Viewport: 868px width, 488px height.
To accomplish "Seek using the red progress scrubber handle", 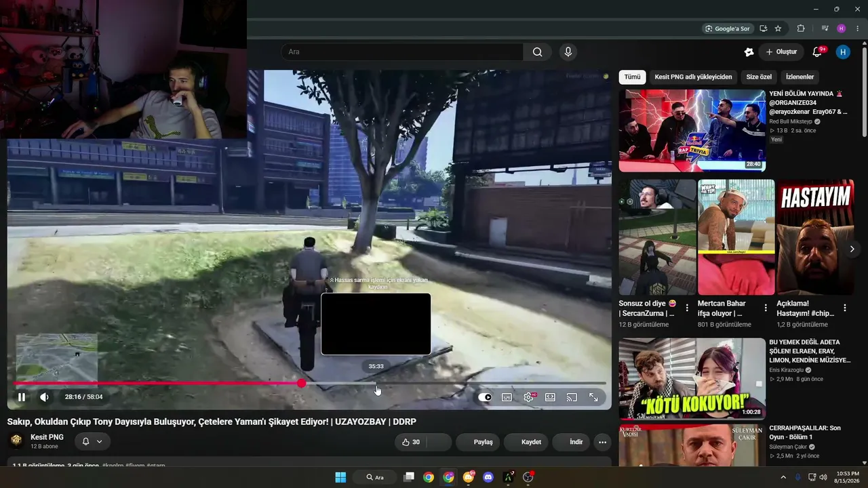I will pos(301,384).
